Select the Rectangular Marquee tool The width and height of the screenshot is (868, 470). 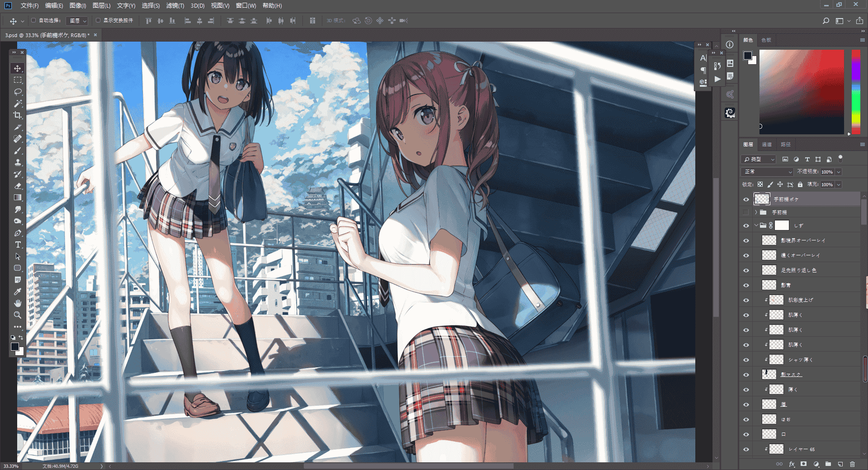tap(18, 80)
